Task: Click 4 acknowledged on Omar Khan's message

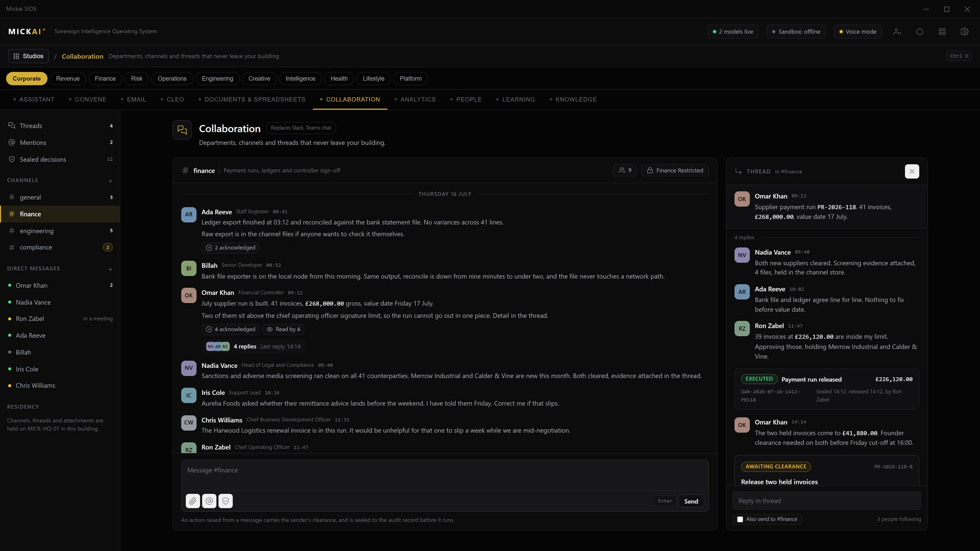Action: pyautogui.click(x=230, y=329)
